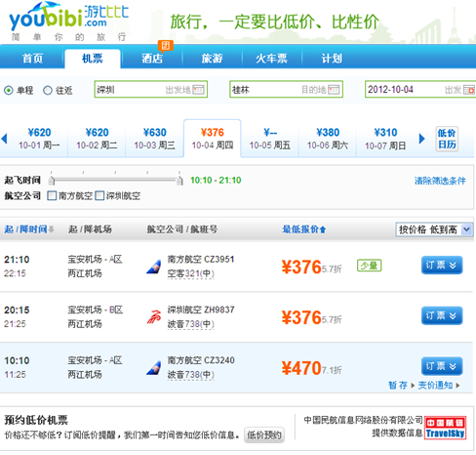Switch to the 机票 tab

93,59
